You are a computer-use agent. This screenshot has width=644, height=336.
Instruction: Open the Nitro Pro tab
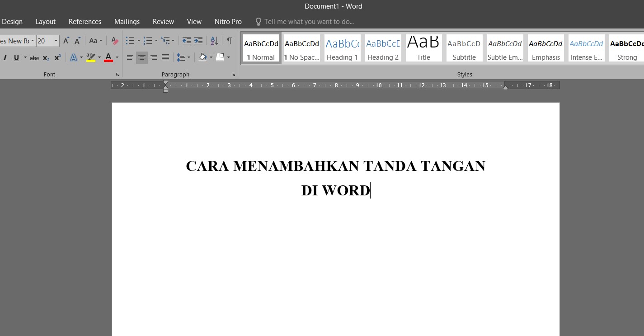pyautogui.click(x=228, y=22)
